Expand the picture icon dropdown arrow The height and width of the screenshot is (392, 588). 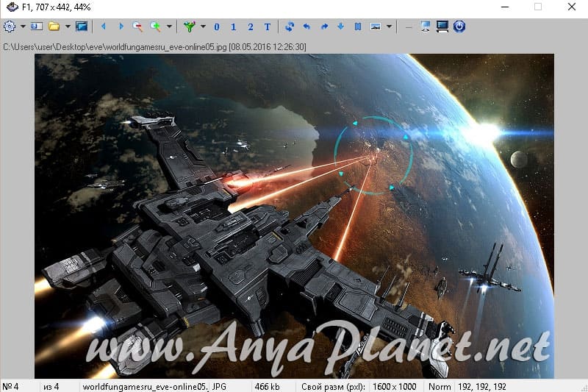coord(389,26)
